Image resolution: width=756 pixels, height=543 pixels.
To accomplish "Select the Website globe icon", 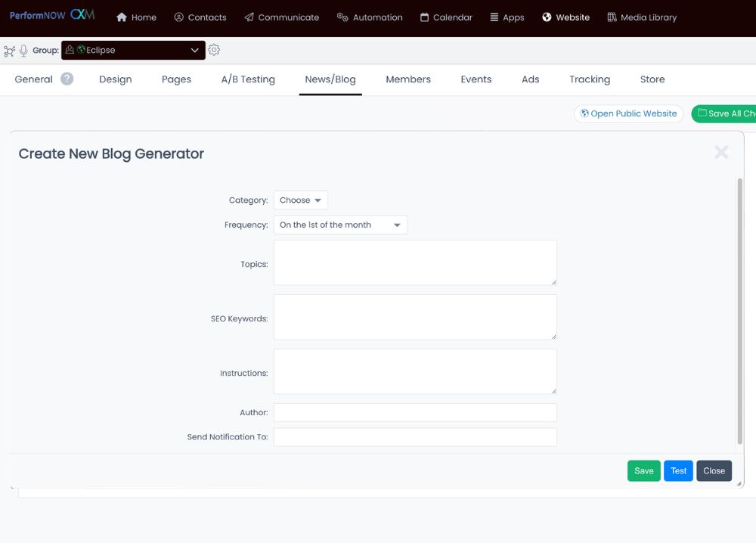I will tap(546, 17).
